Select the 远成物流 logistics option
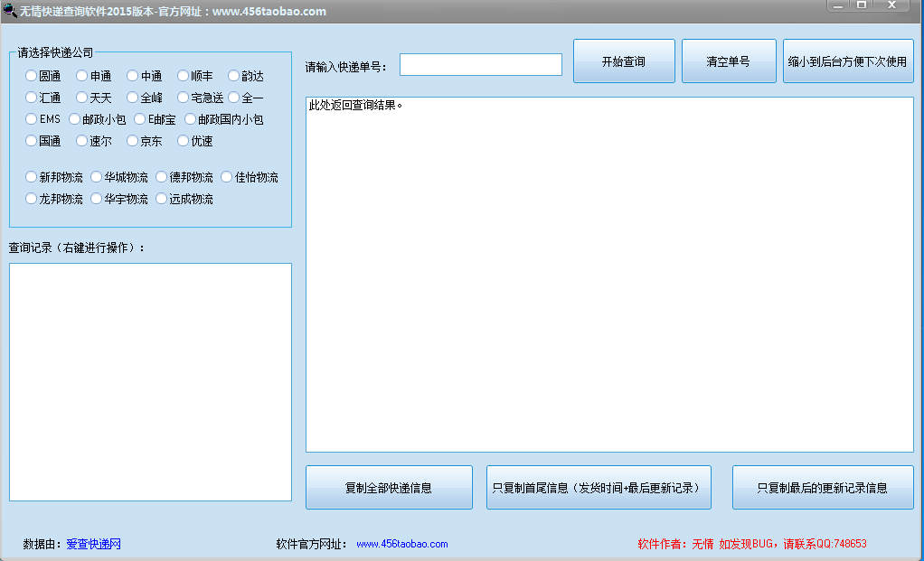Screen dimensions: 924x561 pyautogui.click(x=161, y=198)
